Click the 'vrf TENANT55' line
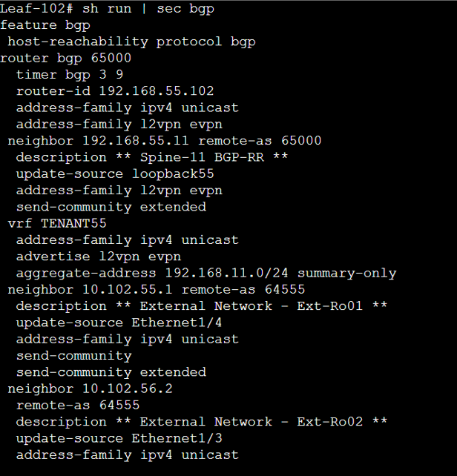The image size is (457, 476). pos(57,223)
